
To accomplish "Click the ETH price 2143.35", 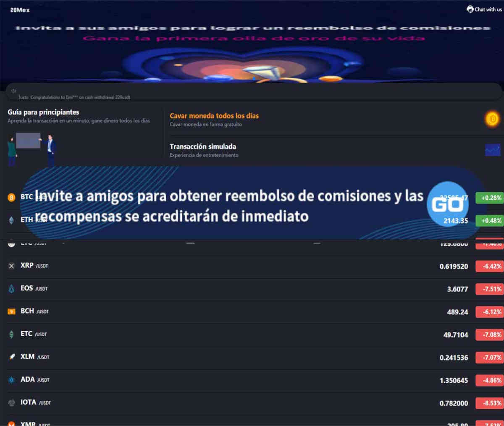I will tap(456, 221).
